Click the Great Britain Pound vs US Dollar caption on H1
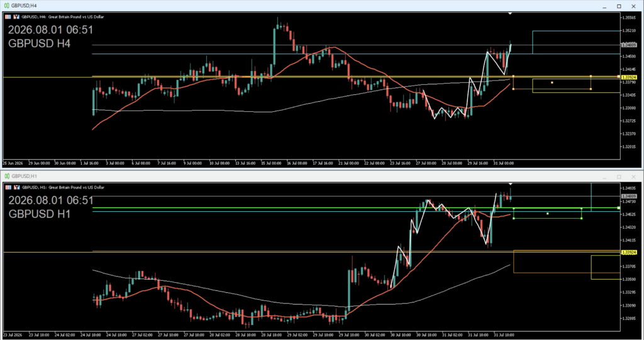644x340 pixels. [76, 187]
